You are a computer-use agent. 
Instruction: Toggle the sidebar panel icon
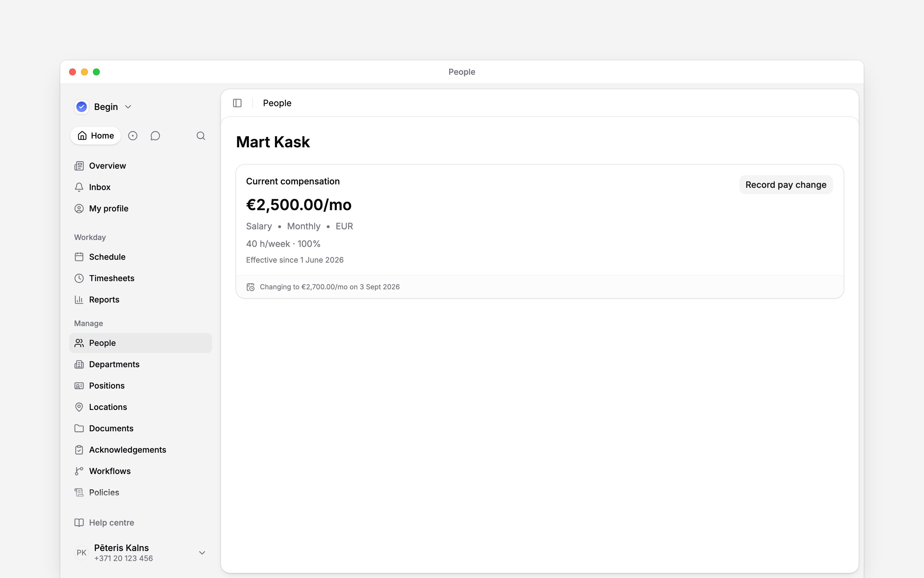237,103
